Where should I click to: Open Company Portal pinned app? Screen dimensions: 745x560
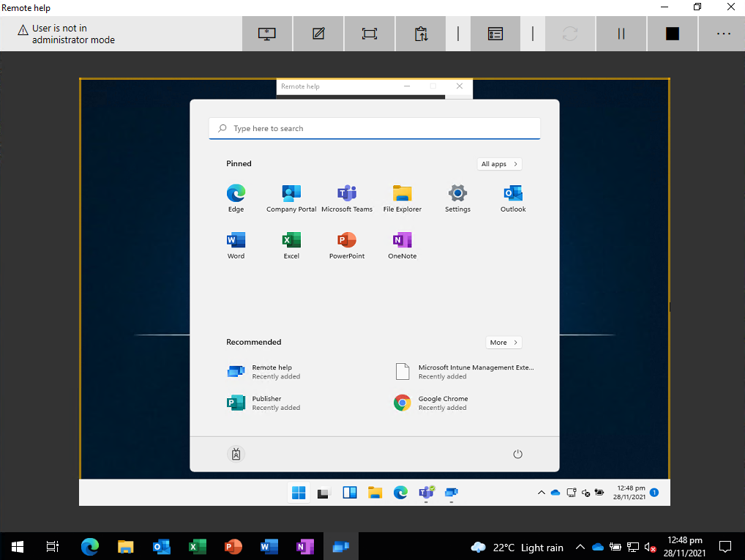[x=291, y=198]
